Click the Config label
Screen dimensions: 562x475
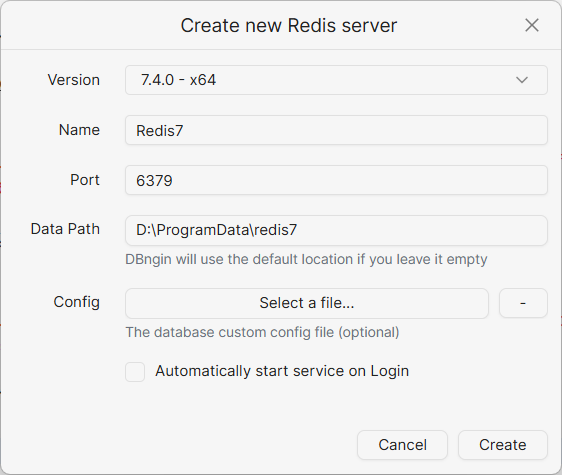click(x=76, y=302)
